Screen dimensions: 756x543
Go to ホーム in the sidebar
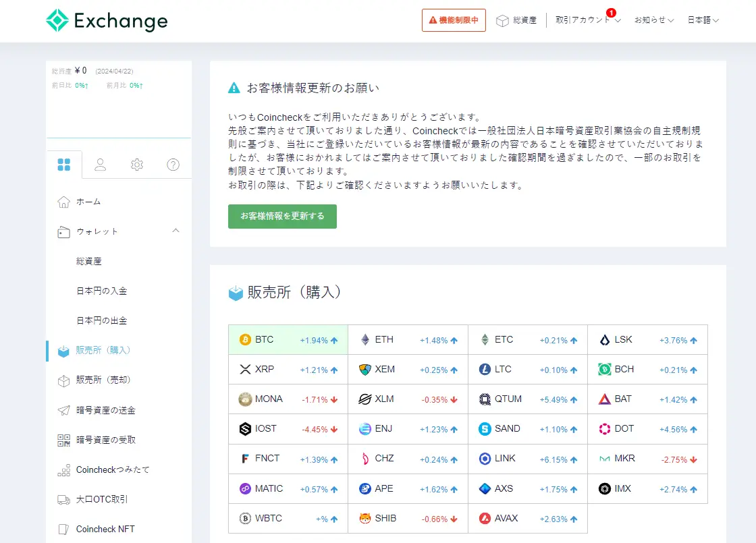tap(88, 202)
